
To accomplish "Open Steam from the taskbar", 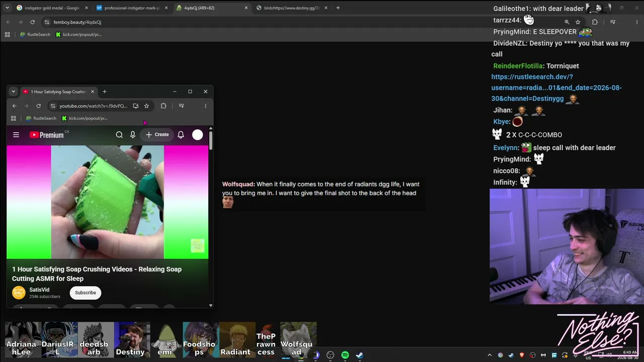I will 360,355.
